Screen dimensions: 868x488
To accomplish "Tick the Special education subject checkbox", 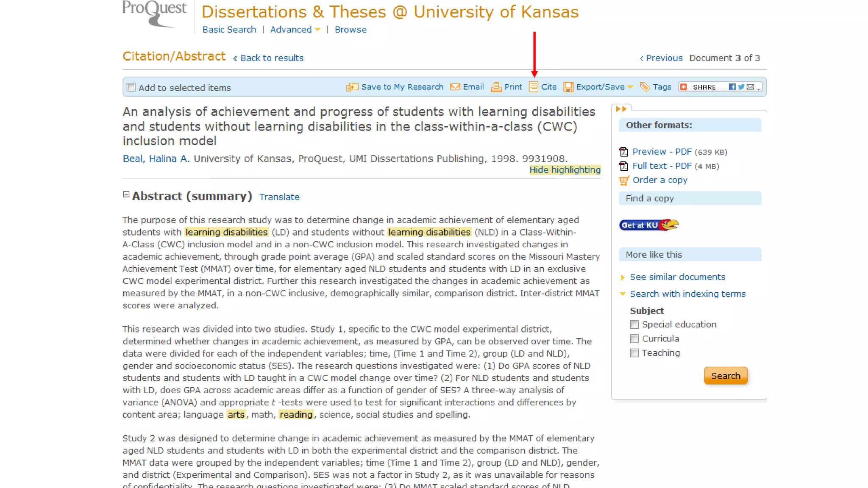I will coord(634,324).
